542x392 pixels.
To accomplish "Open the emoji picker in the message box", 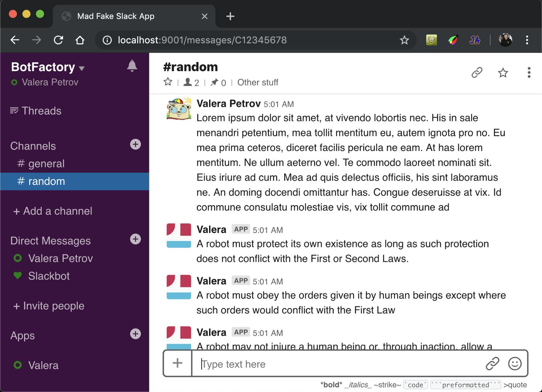I will point(515,364).
